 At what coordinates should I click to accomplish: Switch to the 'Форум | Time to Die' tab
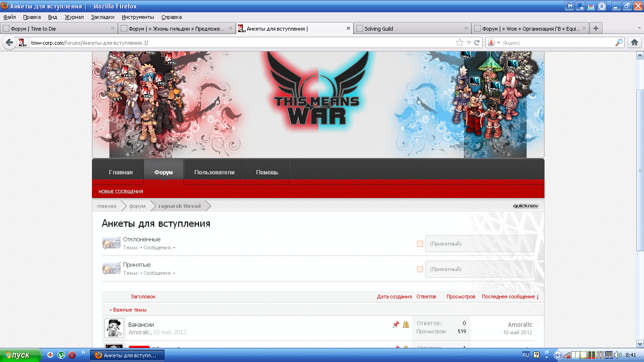click(x=59, y=28)
